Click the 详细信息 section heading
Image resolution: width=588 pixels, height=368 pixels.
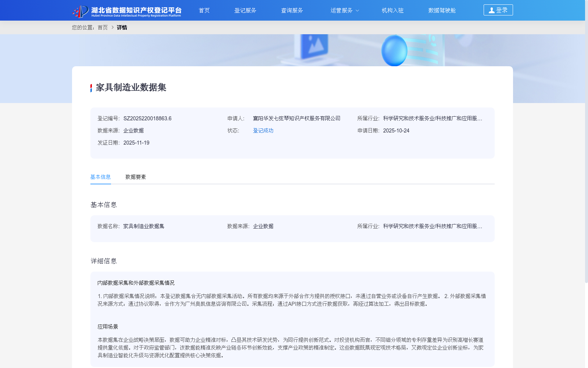pos(104,261)
